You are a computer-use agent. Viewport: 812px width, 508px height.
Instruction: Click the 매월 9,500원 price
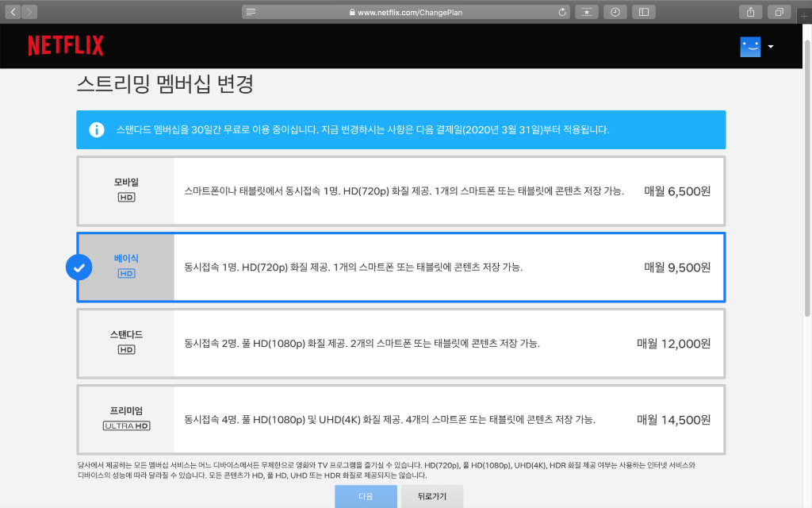click(677, 267)
